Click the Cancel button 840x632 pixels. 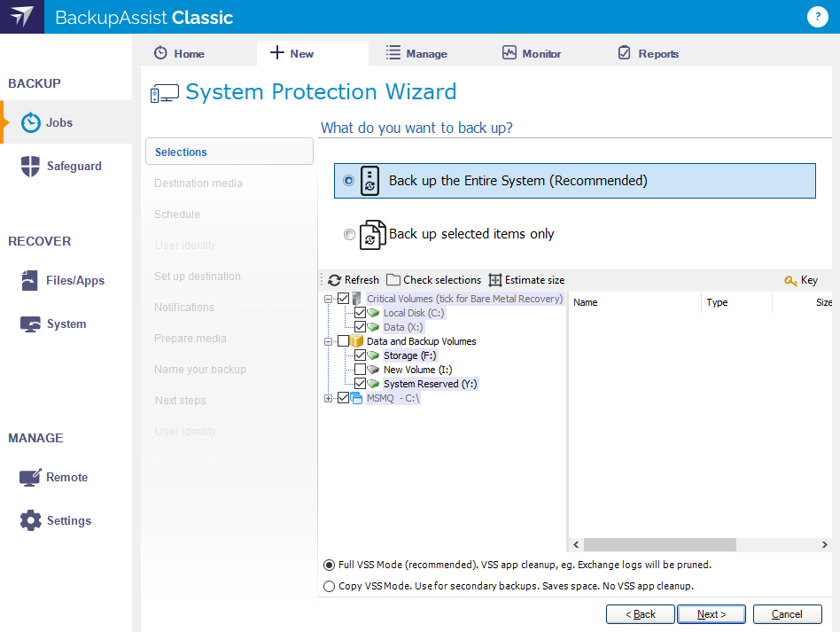tap(787, 614)
